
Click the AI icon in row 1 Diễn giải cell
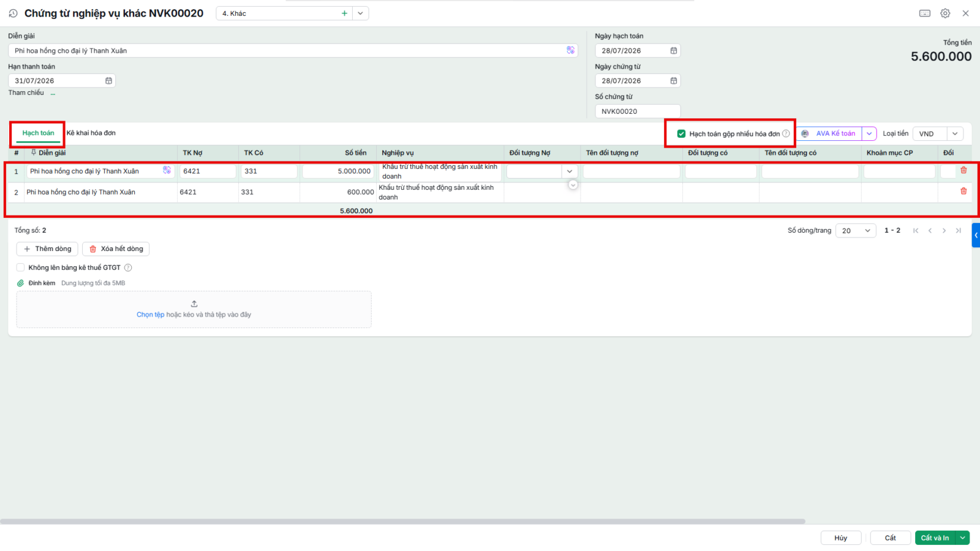pos(167,170)
